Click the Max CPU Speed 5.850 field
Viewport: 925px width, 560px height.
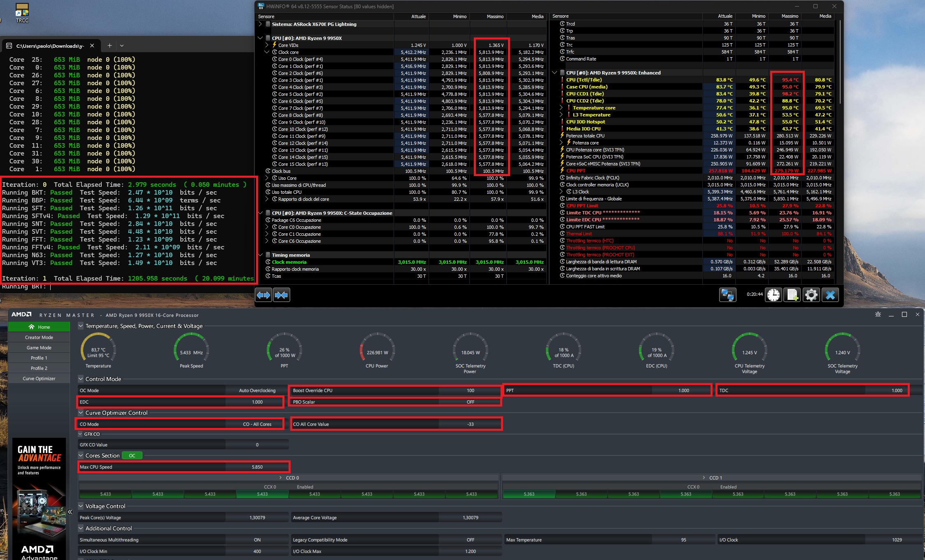257,467
